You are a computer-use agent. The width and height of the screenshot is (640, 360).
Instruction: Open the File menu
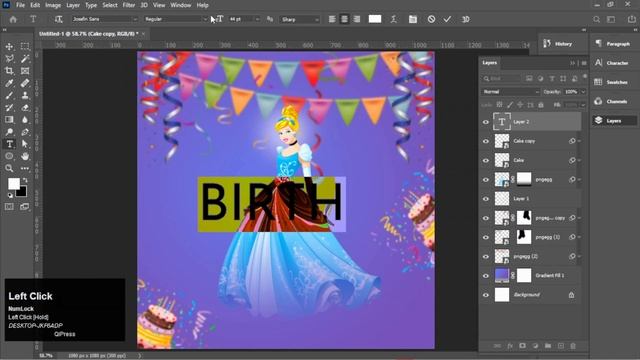[x=20, y=5]
